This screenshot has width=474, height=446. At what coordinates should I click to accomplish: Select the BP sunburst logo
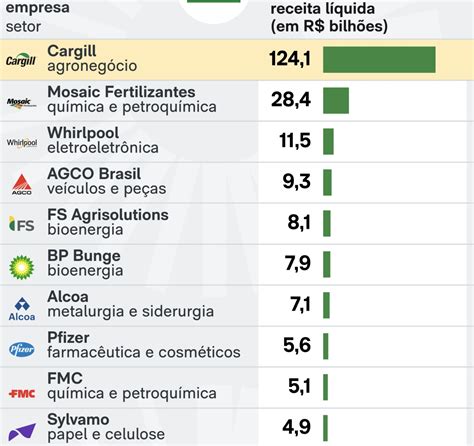pos(22,267)
